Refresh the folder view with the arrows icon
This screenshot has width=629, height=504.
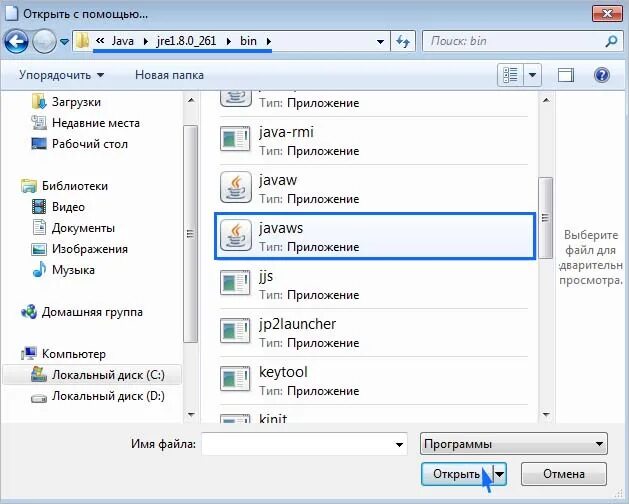[x=403, y=41]
